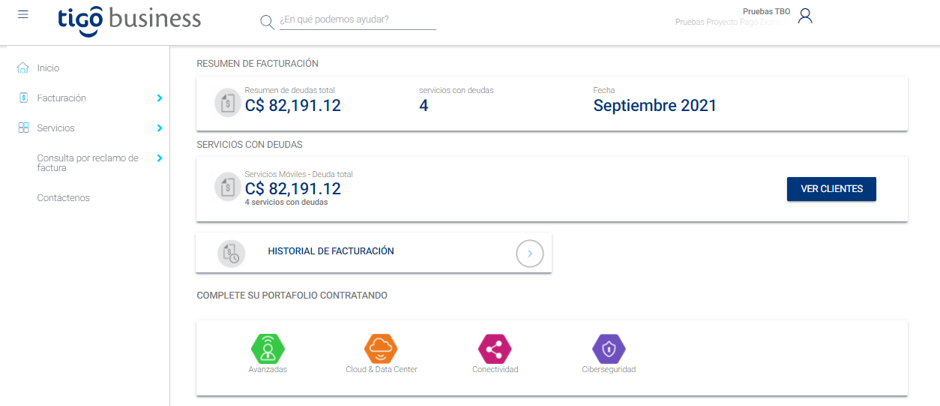Expand Consulta por reclamo de factura chevron
940x406 pixels.
pos(159,158)
